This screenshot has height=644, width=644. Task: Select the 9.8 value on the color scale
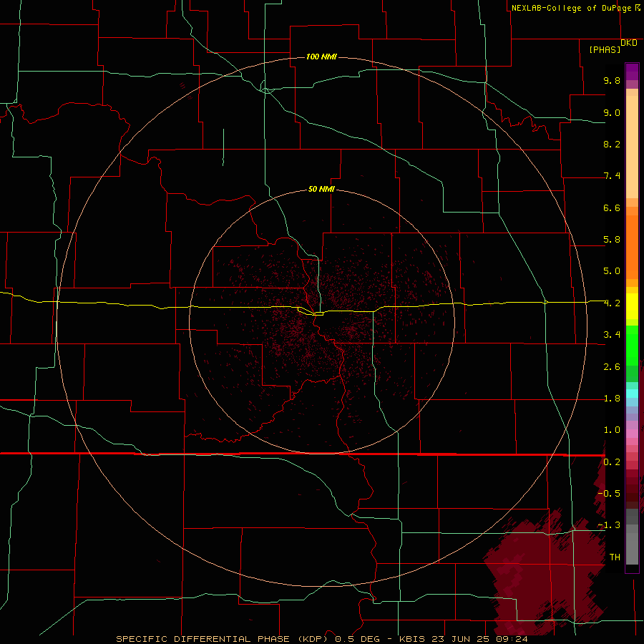click(x=612, y=80)
